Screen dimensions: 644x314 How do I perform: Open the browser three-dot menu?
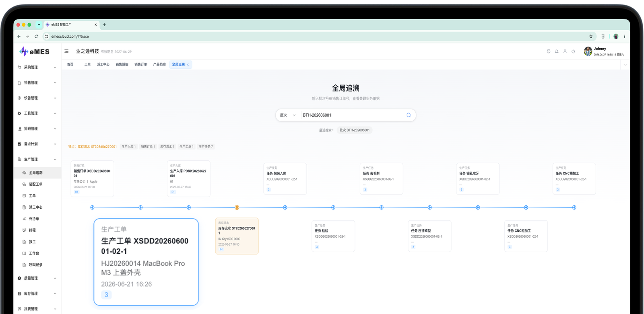[625, 36]
